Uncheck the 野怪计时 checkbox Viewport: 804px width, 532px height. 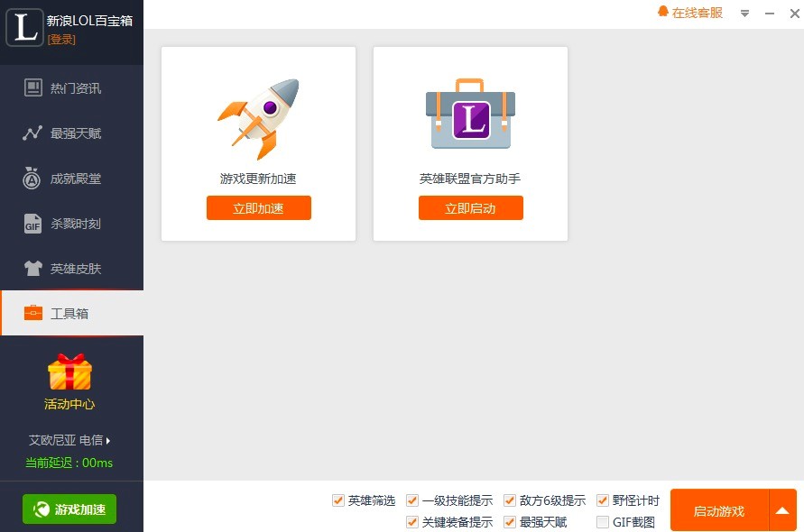(603, 500)
